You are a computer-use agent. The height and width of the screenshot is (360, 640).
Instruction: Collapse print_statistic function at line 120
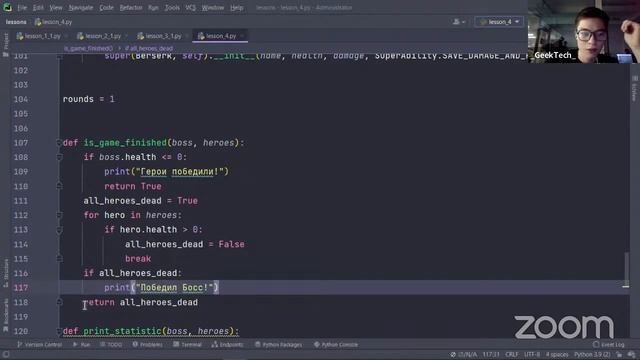coord(59,331)
